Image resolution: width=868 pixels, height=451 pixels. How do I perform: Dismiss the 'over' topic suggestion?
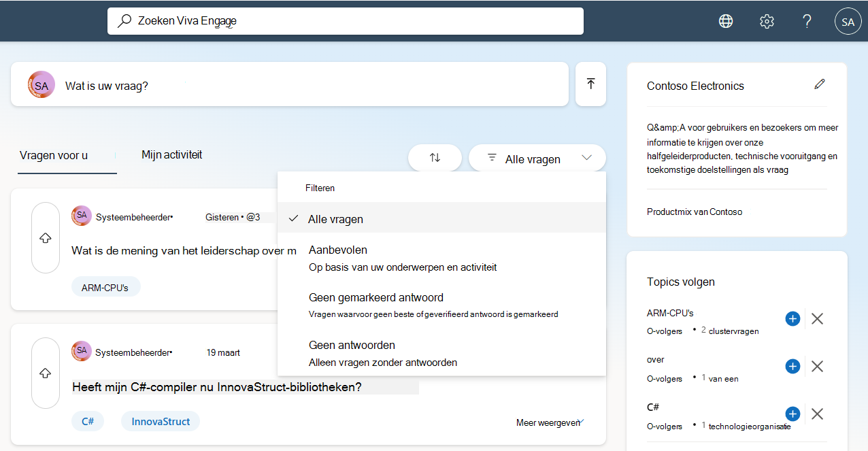coord(817,366)
